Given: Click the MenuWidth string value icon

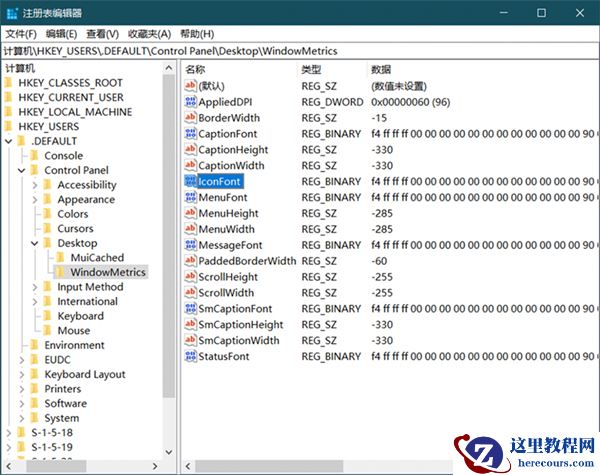Looking at the screenshot, I should click(190, 229).
